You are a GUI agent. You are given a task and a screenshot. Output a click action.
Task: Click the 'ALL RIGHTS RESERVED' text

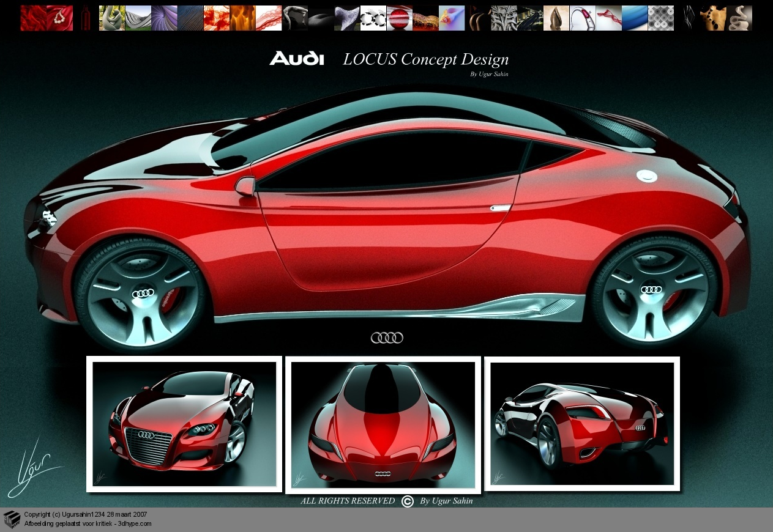click(348, 501)
